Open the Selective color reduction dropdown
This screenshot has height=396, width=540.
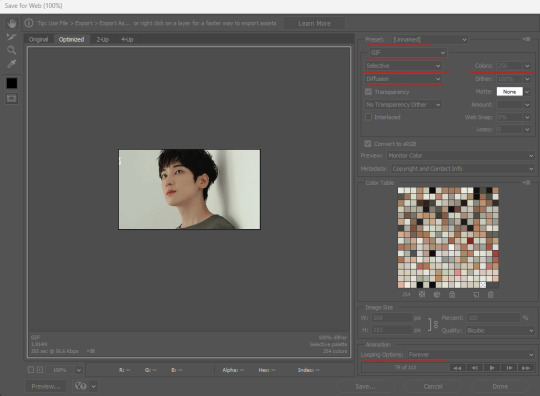[403, 66]
